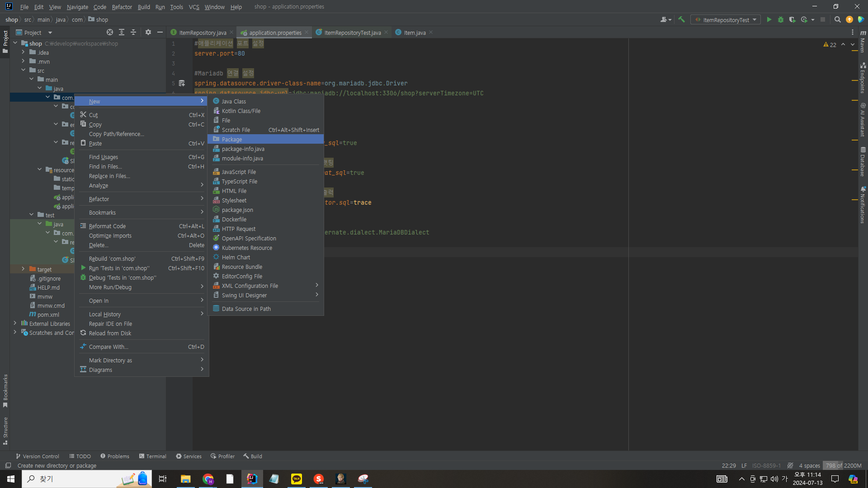Expand External Libraries node
This screenshot has height=488, width=868.
click(15, 323)
